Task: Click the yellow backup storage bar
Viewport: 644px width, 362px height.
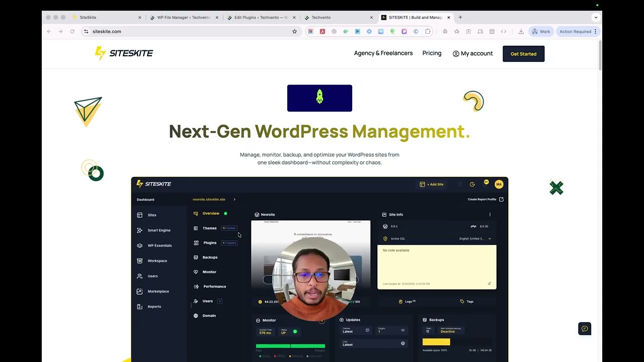Action: [x=436, y=342]
